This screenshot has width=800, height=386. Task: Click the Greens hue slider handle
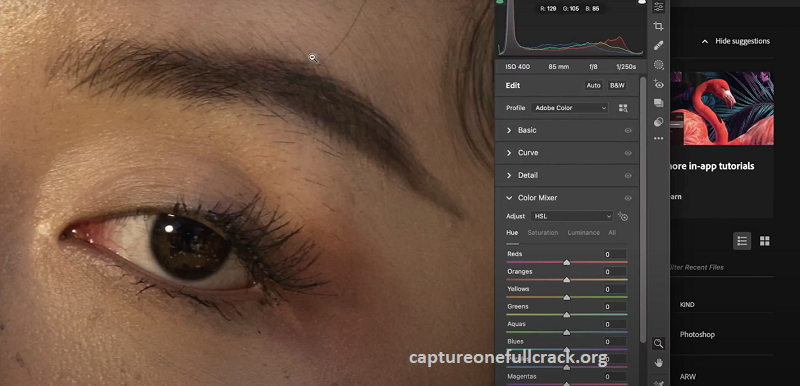566,315
